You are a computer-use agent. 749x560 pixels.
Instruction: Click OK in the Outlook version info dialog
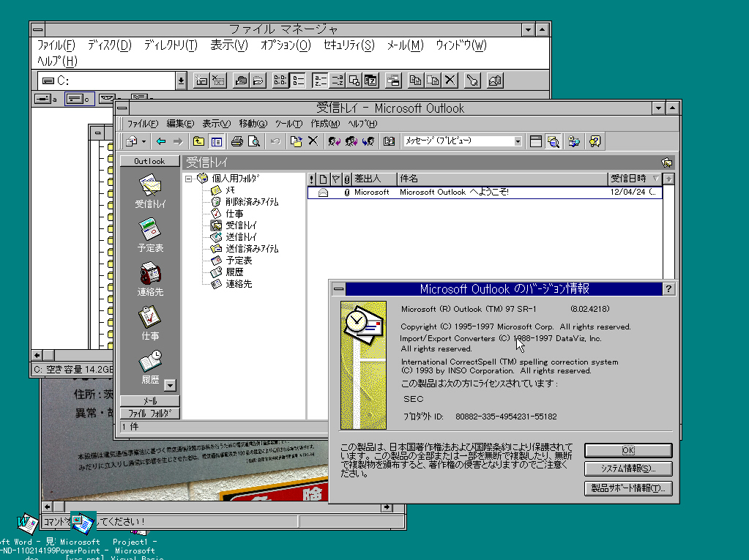(x=628, y=449)
